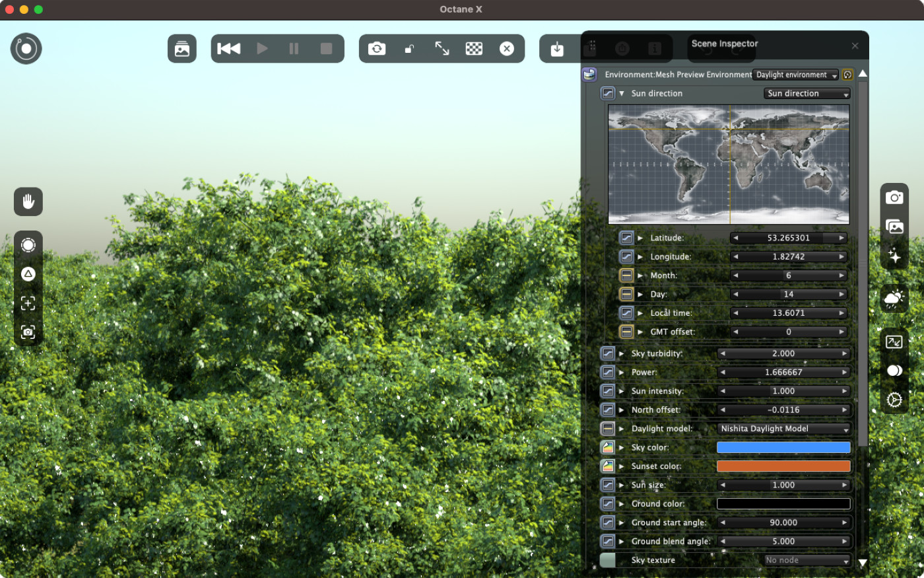Open the Nishita Daylight Model dropdown
Screen dimensions: 924x578
pos(783,429)
